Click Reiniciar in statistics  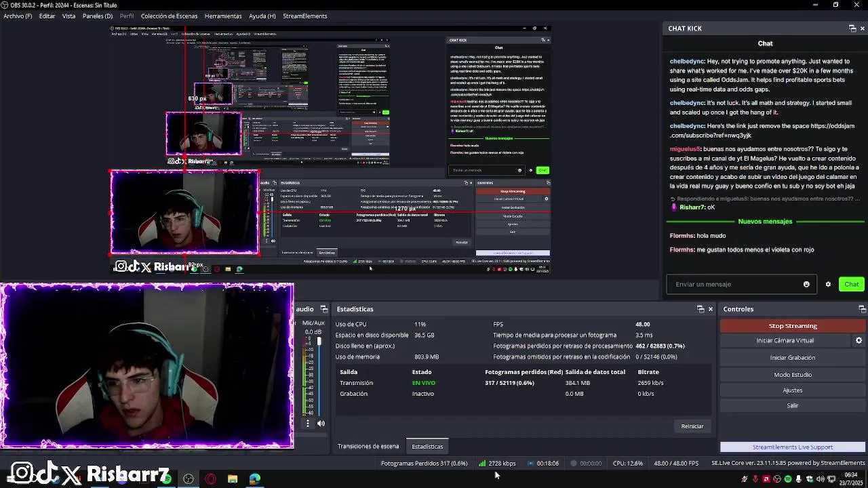click(692, 426)
